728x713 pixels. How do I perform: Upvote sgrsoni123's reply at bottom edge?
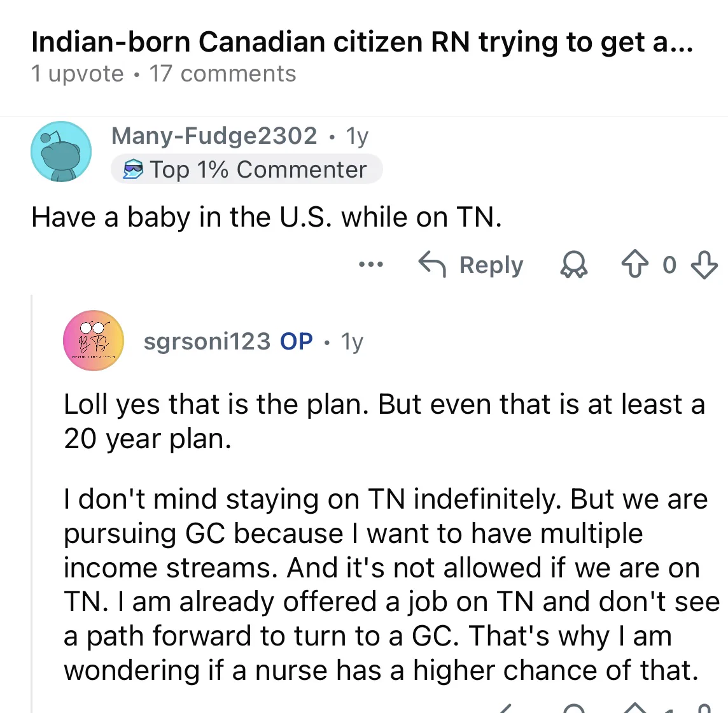coord(634,708)
